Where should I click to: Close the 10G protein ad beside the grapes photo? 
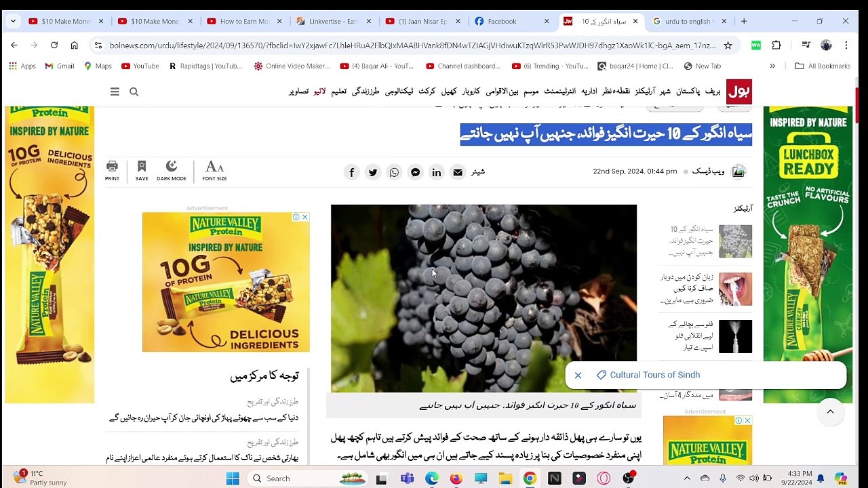[304, 217]
